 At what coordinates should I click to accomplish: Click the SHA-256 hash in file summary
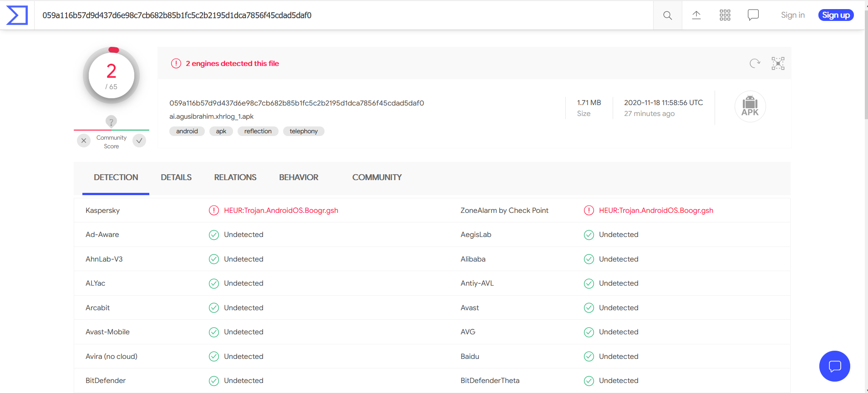coord(297,103)
